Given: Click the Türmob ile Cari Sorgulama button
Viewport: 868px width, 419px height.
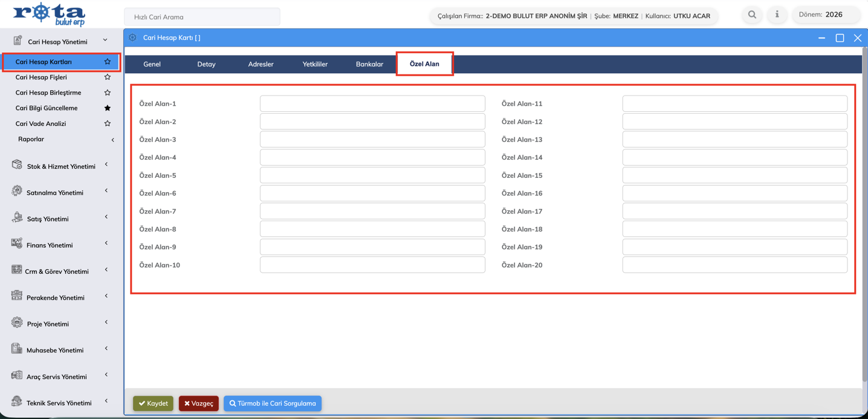Looking at the screenshot, I should click(273, 403).
